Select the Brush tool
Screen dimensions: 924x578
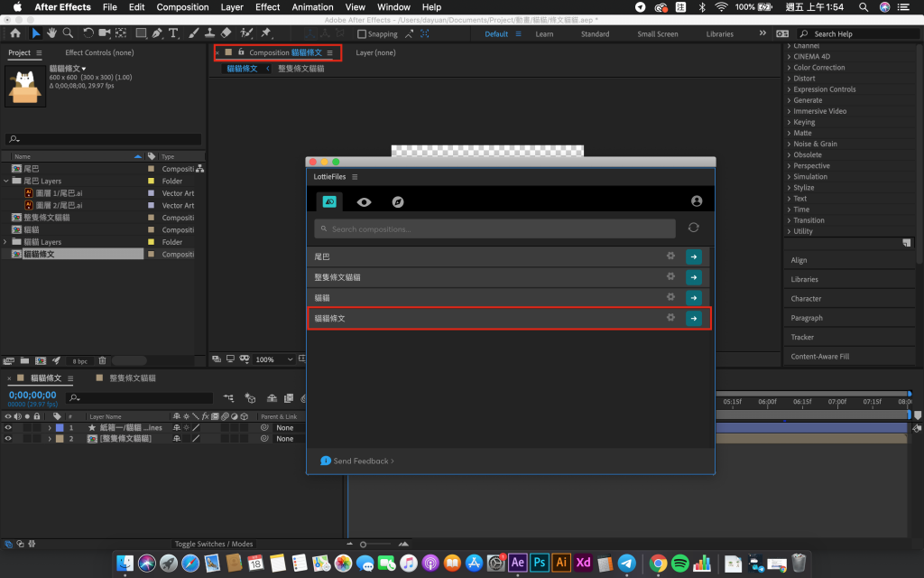[x=193, y=33]
